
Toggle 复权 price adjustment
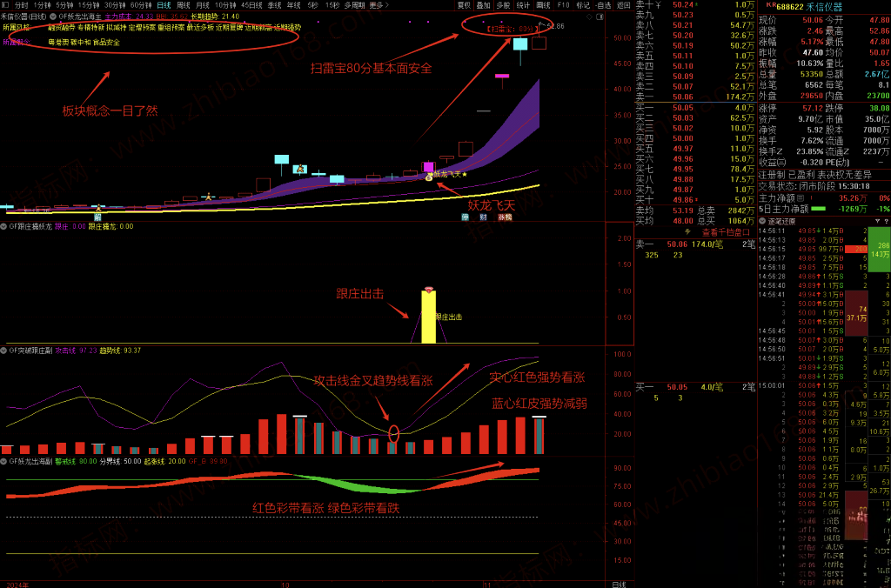pyautogui.click(x=464, y=4)
